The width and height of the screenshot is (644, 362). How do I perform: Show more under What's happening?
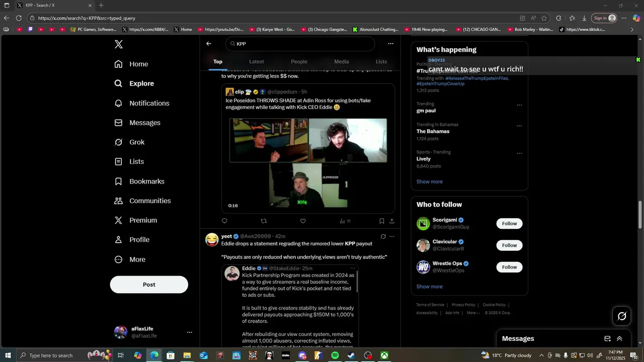point(429,182)
